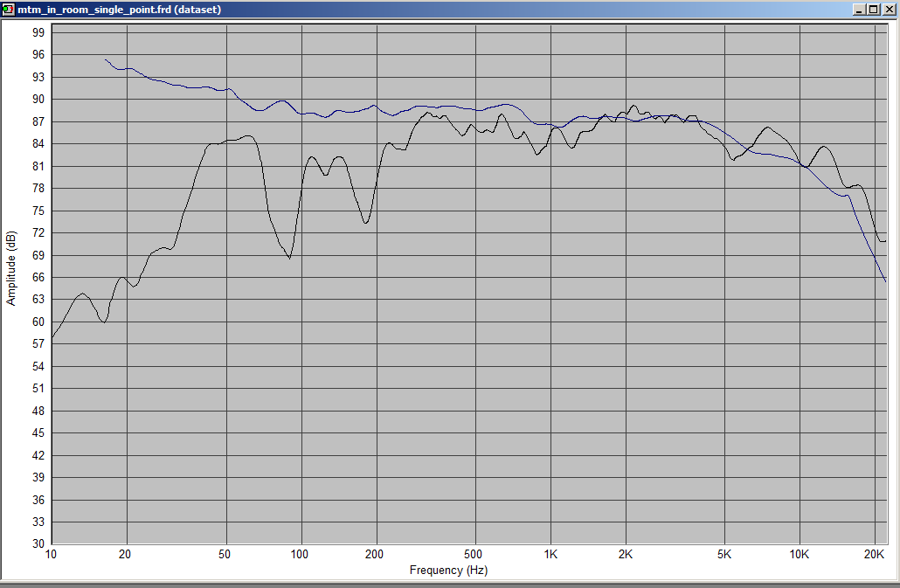Click the 30 amplitude axis value
Image resolution: width=900 pixels, height=588 pixels.
coord(38,543)
